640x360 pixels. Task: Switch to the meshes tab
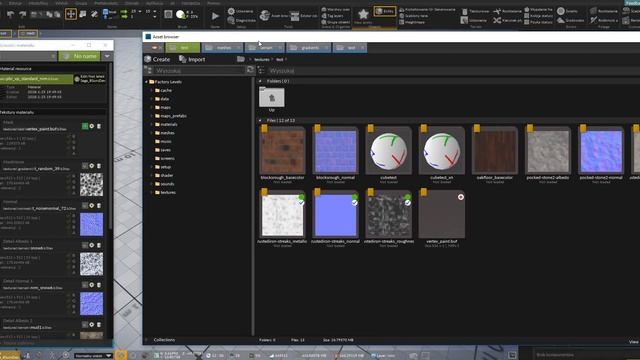[222, 48]
